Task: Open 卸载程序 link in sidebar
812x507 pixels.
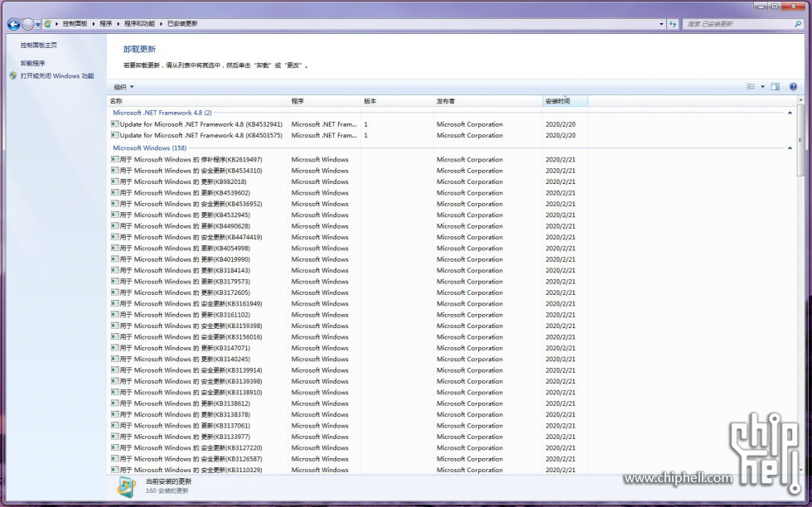Action: click(32, 63)
